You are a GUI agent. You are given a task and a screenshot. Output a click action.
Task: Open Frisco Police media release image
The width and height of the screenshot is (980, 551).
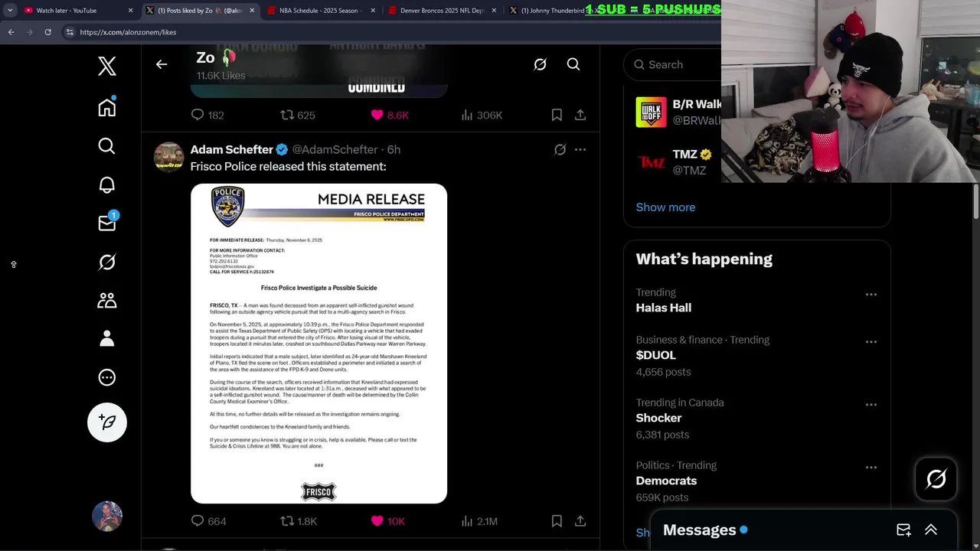318,344
